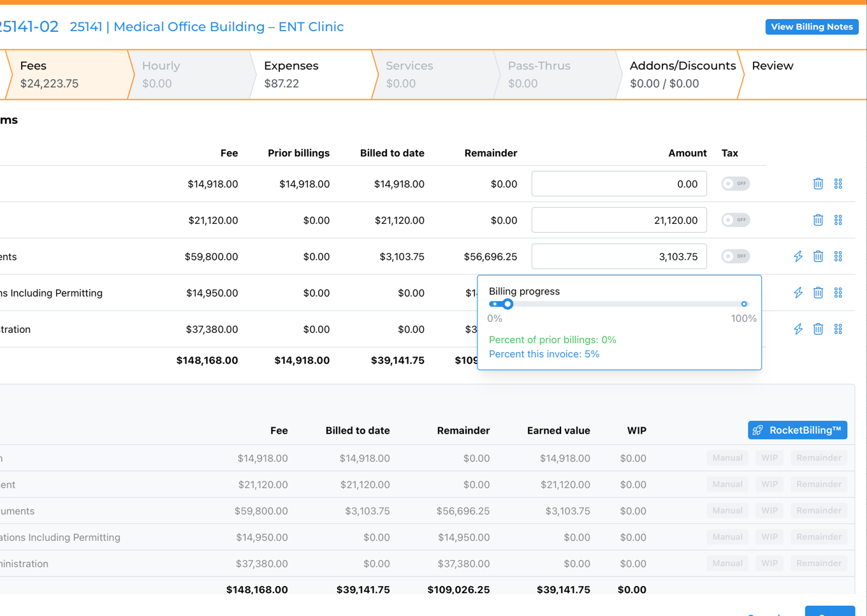Open the Medical Office Building ENT Clinic project link
This screenshot has width=867, height=616.
207,27
